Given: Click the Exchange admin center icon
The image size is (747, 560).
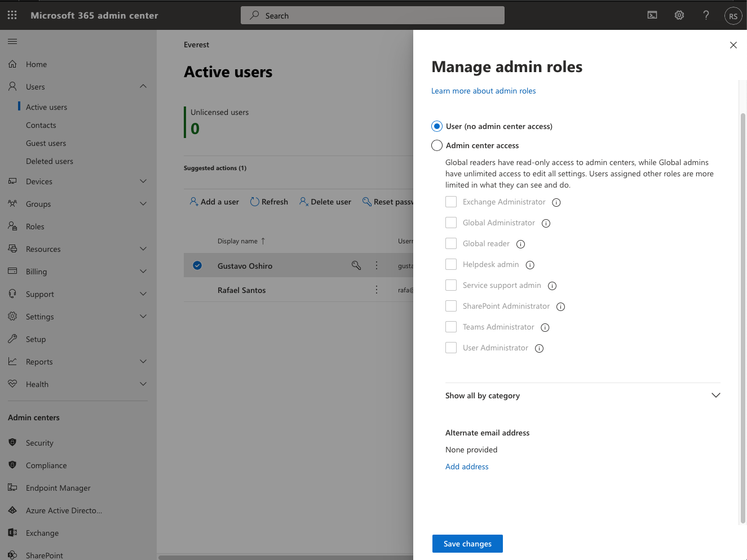Looking at the screenshot, I should coord(12,532).
